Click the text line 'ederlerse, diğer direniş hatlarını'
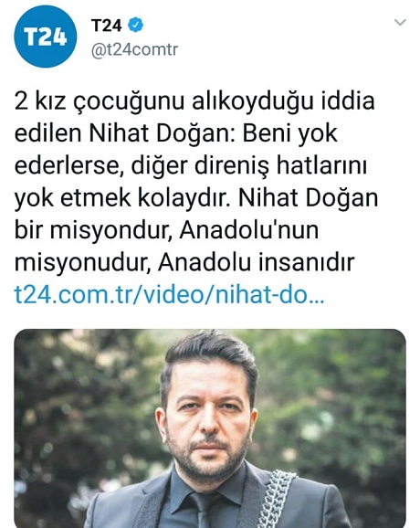 point(191,166)
